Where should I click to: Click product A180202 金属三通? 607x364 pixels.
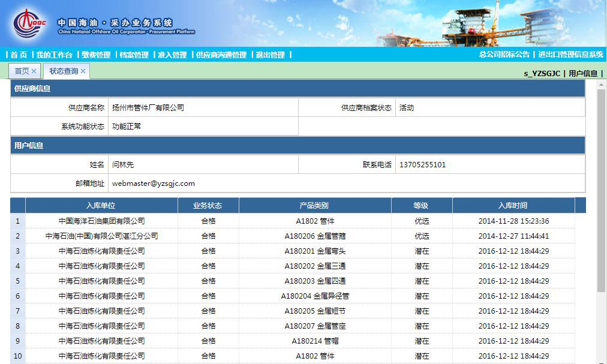coord(315,266)
